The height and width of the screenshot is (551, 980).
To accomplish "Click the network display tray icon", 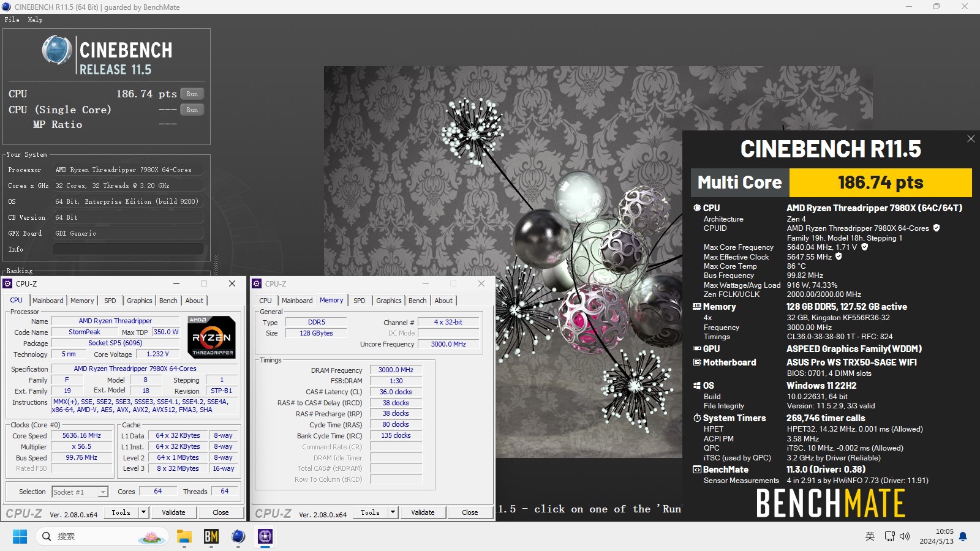I will (x=889, y=536).
